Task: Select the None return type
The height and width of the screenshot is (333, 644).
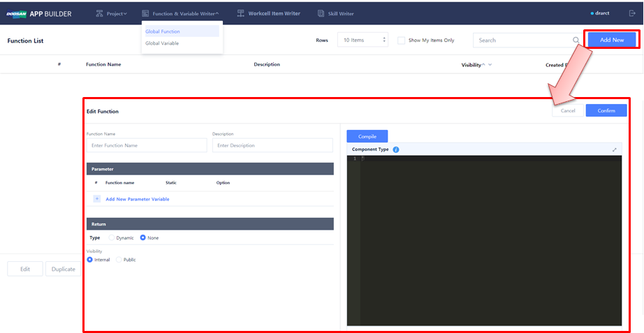Action: pyautogui.click(x=143, y=238)
